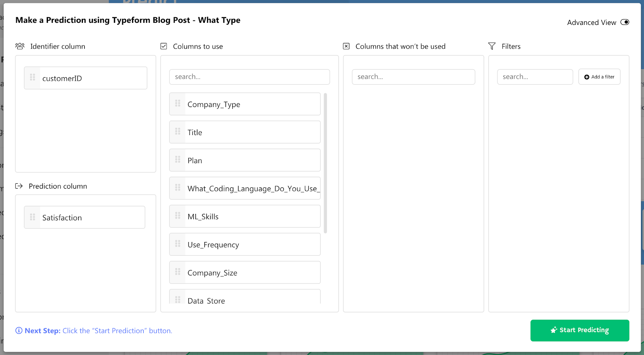
Task: Click the Next Step info icon
Action: (19, 330)
